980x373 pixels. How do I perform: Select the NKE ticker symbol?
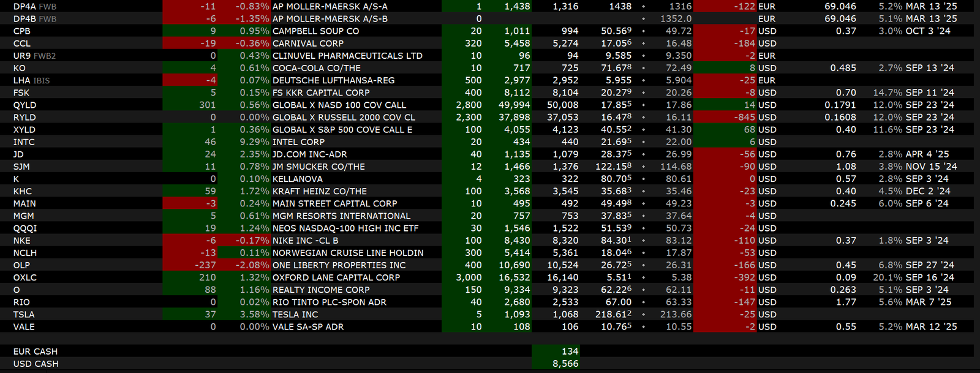[21, 241]
